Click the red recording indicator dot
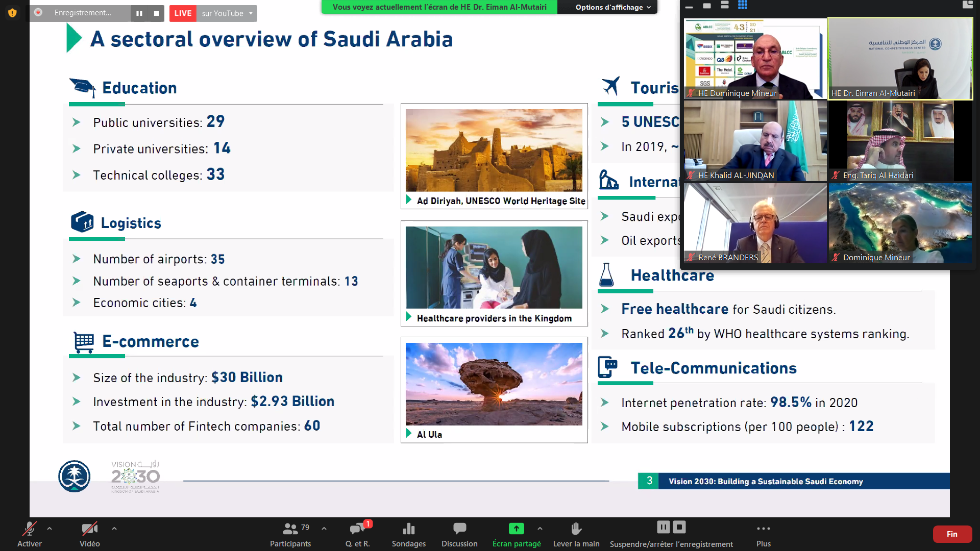 (38, 12)
